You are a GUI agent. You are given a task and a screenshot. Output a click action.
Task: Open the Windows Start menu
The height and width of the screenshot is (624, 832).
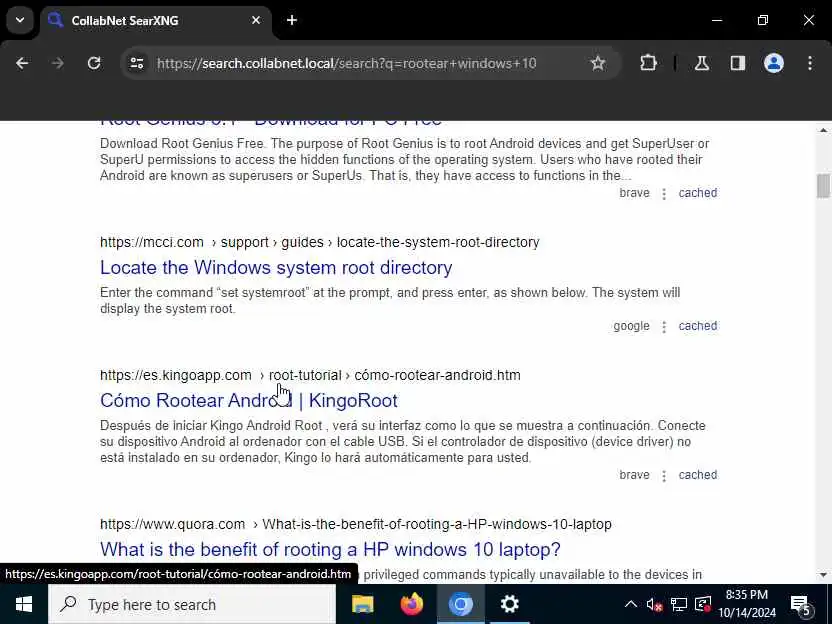(x=23, y=604)
